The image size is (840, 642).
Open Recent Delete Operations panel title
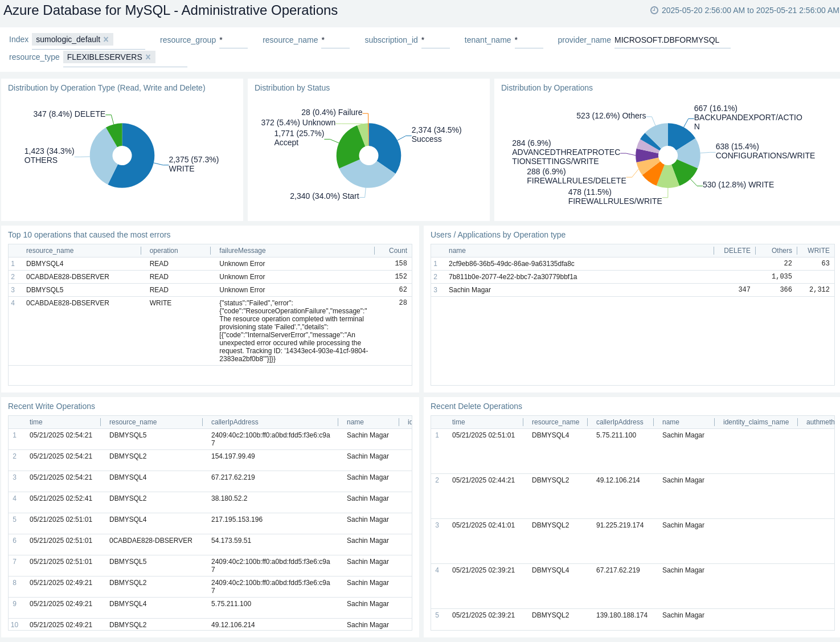(x=476, y=406)
